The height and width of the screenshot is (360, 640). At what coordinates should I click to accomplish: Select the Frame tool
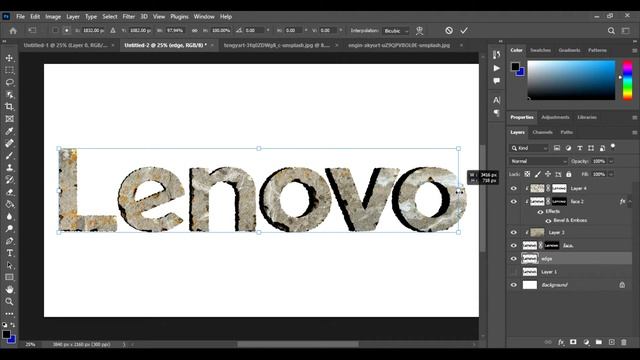(9, 119)
